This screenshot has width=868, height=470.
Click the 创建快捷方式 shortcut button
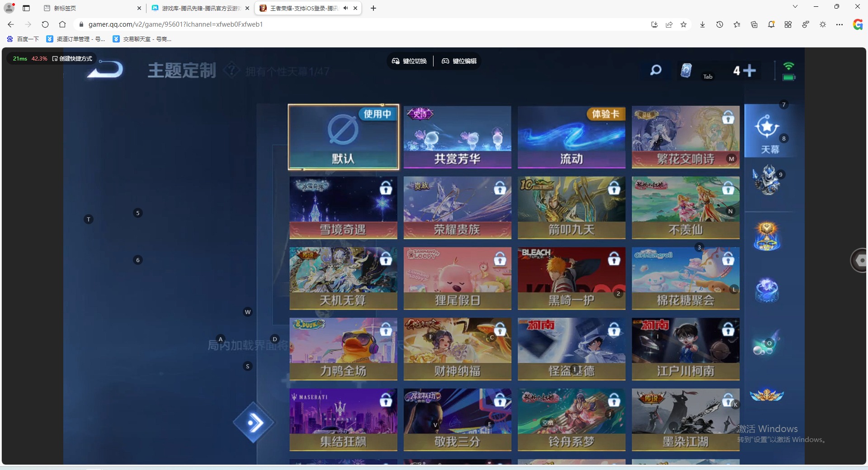click(x=72, y=58)
